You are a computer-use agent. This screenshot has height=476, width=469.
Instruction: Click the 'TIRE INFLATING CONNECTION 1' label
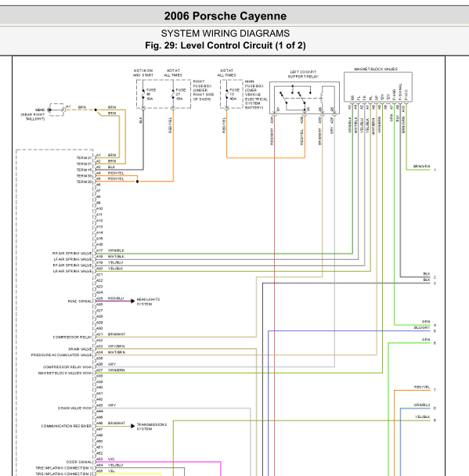click(x=63, y=468)
